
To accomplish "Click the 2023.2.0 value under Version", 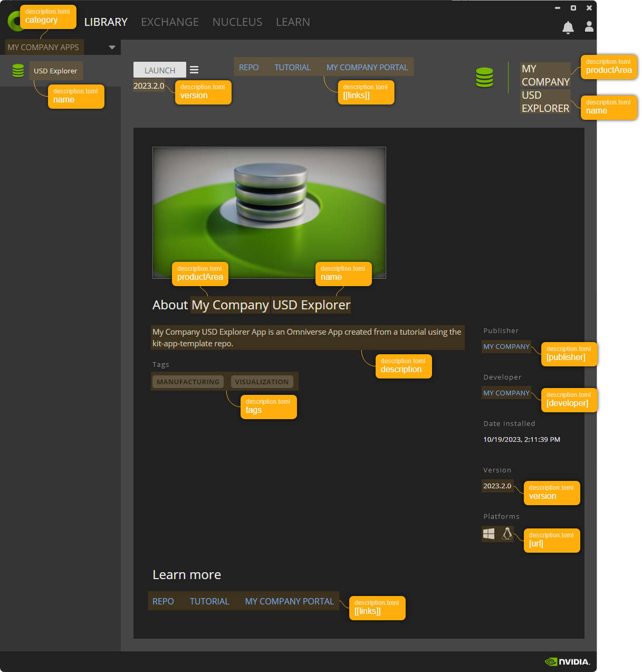I will tap(497, 486).
